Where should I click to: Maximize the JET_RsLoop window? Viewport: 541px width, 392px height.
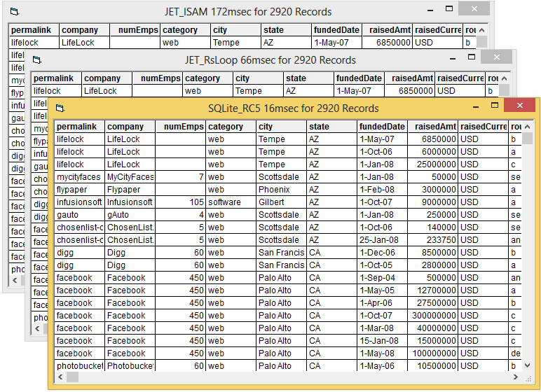click(472, 57)
